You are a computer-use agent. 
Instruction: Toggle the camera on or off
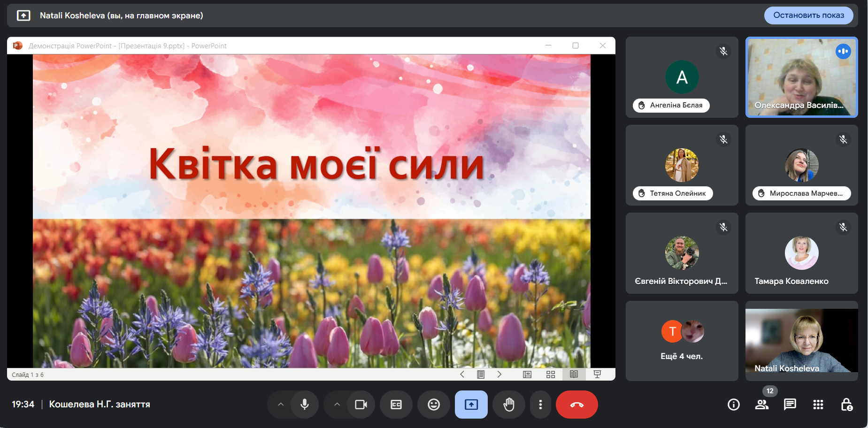pyautogui.click(x=361, y=405)
